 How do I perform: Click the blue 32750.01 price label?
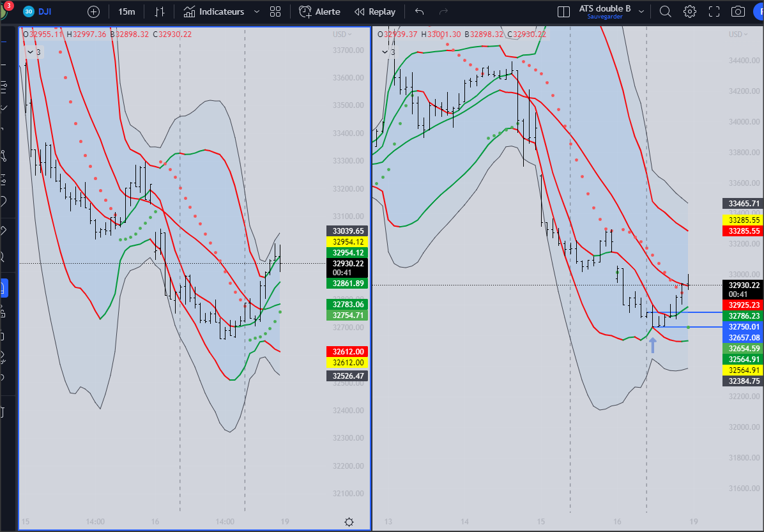click(744, 327)
